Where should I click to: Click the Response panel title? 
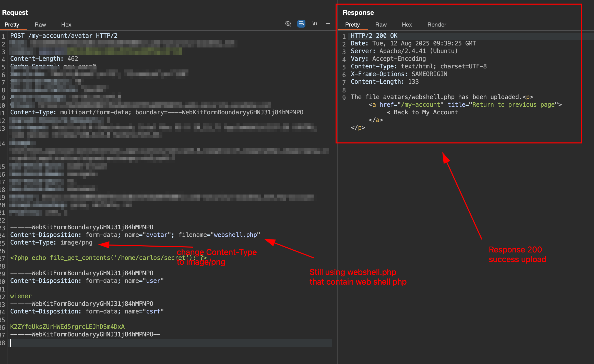(358, 13)
